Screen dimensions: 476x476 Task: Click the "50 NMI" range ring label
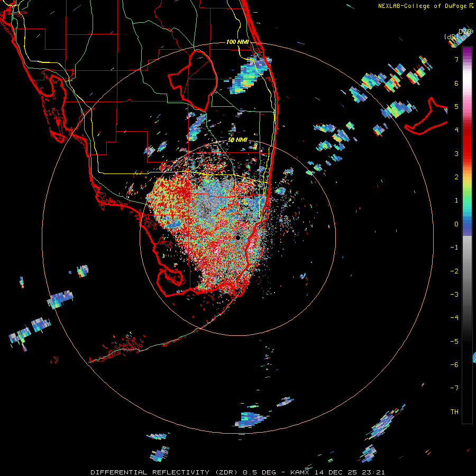(x=237, y=140)
